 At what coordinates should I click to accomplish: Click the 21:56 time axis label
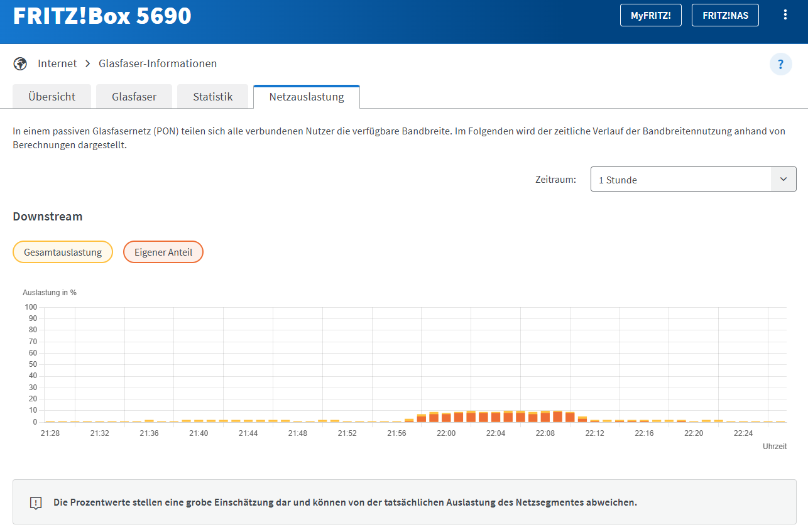click(x=396, y=433)
